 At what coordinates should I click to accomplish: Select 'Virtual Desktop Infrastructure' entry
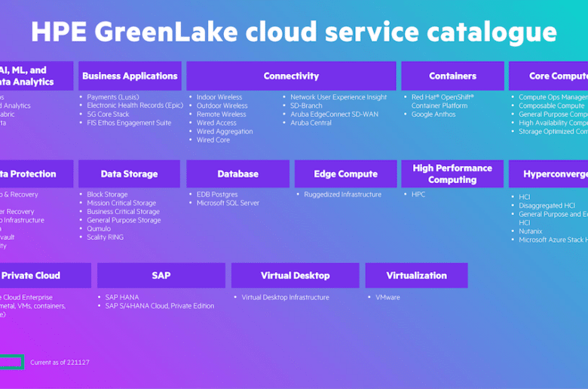(285, 297)
